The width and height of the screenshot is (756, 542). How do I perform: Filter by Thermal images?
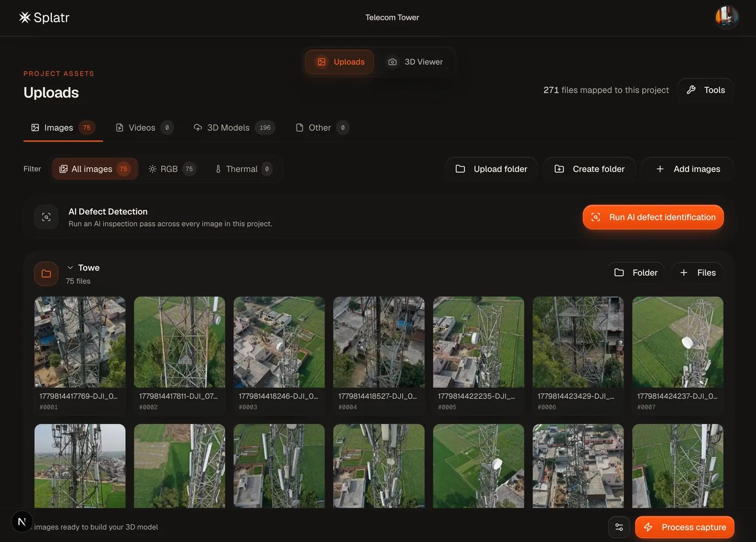pos(243,169)
